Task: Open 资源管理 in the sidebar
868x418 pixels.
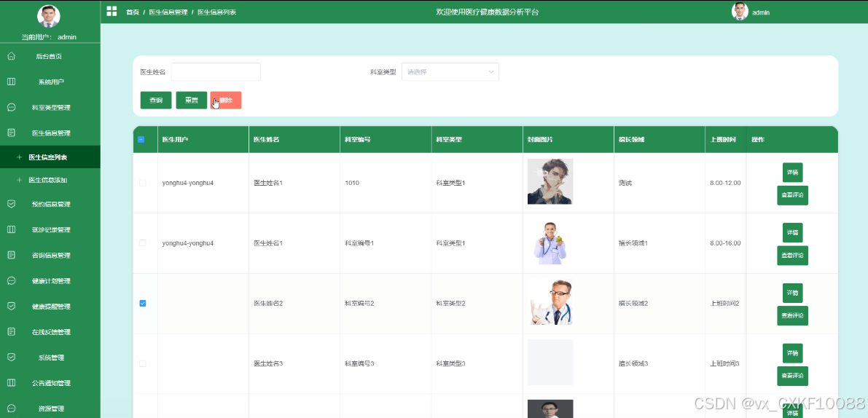Action: (50, 409)
